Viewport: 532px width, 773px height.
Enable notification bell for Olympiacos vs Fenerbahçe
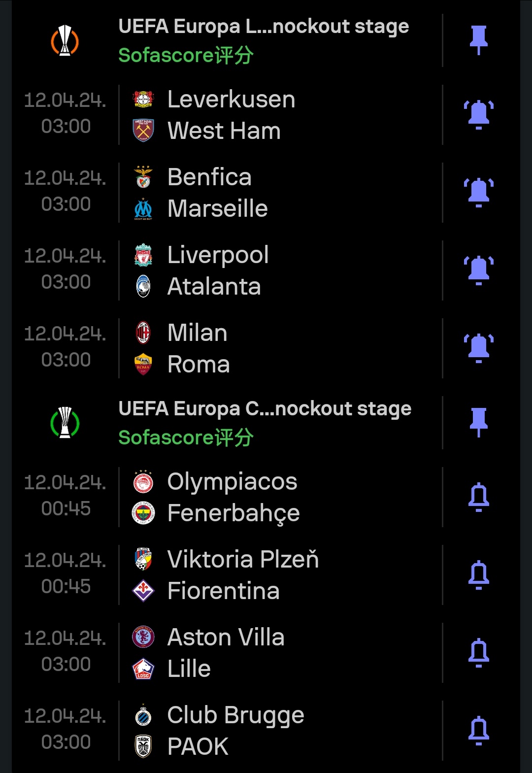coord(478,497)
